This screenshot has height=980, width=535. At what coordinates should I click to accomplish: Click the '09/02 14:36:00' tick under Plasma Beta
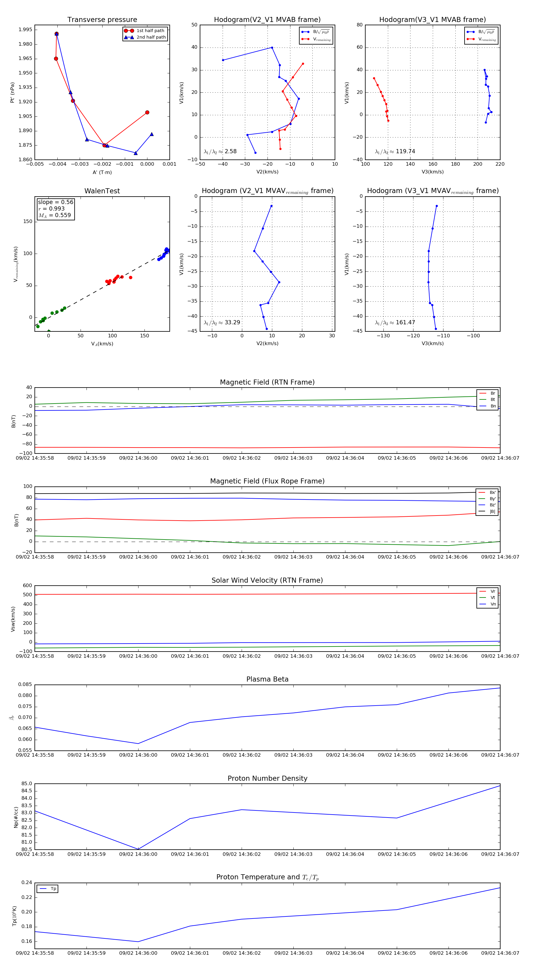coord(138,755)
